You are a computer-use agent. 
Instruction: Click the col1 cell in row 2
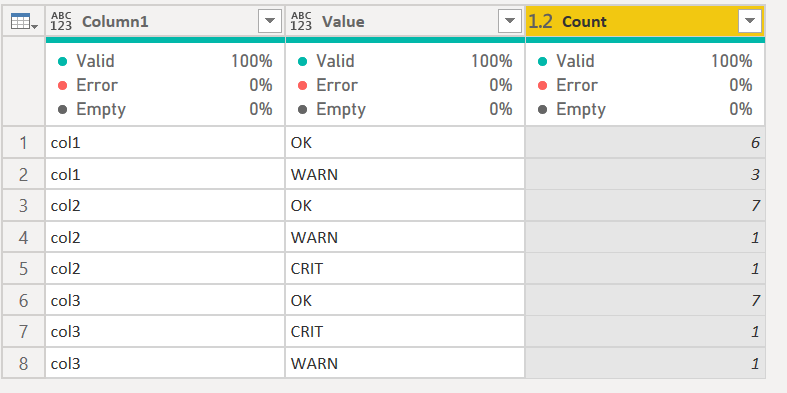[165, 175]
